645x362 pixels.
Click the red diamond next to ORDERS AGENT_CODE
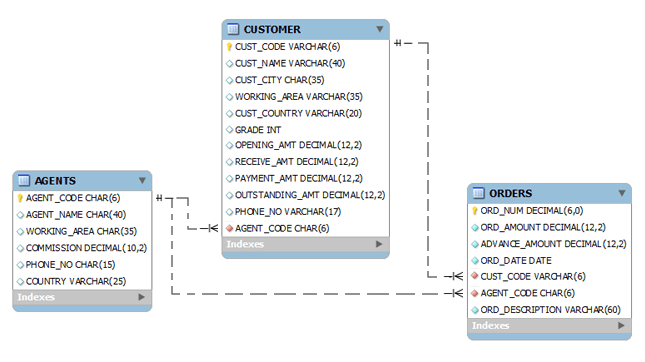pyautogui.click(x=475, y=293)
